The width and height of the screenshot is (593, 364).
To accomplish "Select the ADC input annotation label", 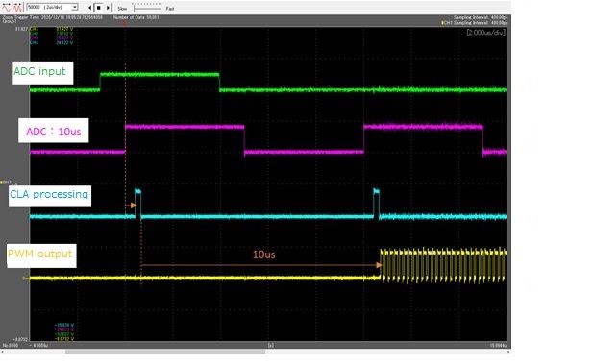I will (x=42, y=73).
